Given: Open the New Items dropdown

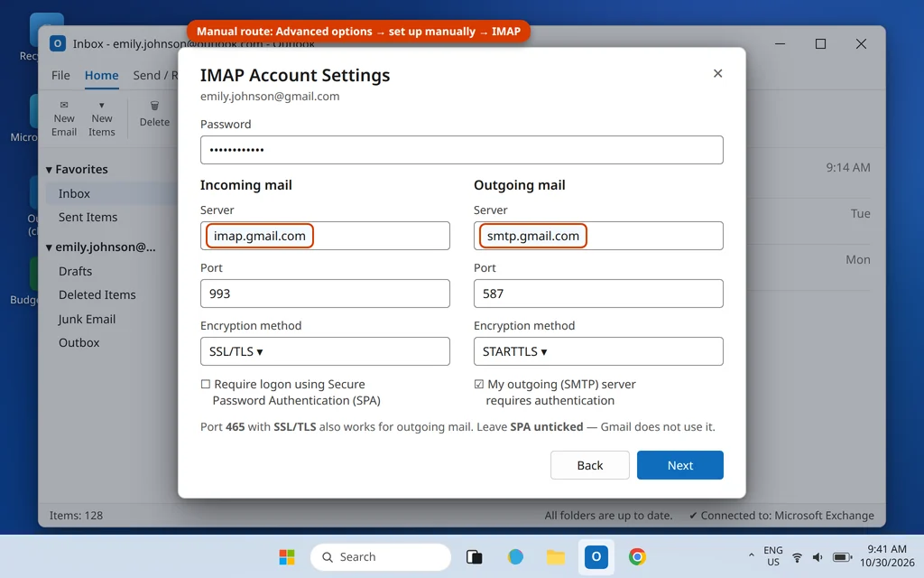Looking at the screenshot, I should pyautogui.click(x=101, y=118).
